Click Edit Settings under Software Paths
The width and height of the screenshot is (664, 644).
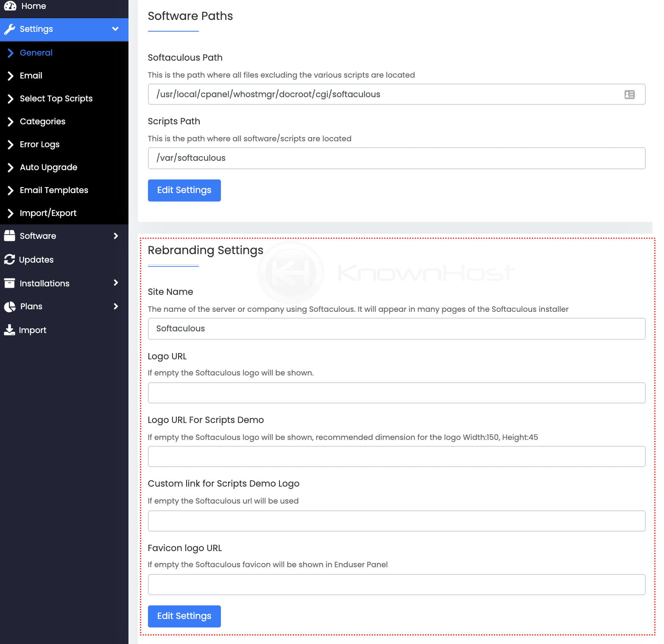(184, 190)
